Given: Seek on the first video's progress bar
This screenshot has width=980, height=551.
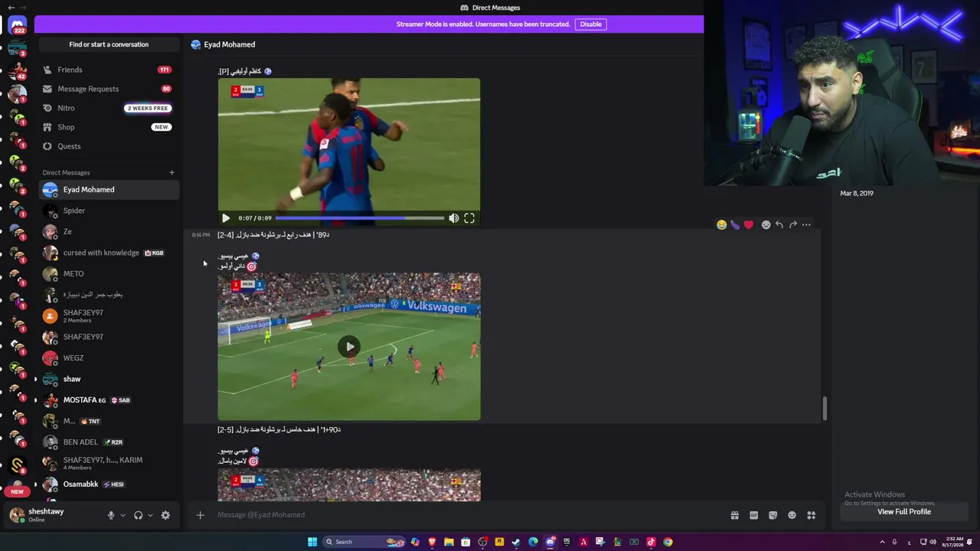Looking at the screenshot, I should (360, 218).
